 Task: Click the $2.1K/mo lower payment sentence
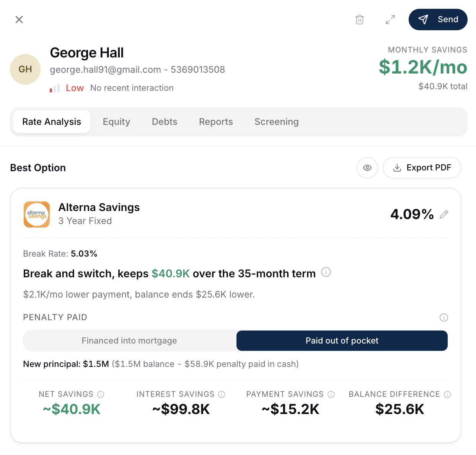139,295
